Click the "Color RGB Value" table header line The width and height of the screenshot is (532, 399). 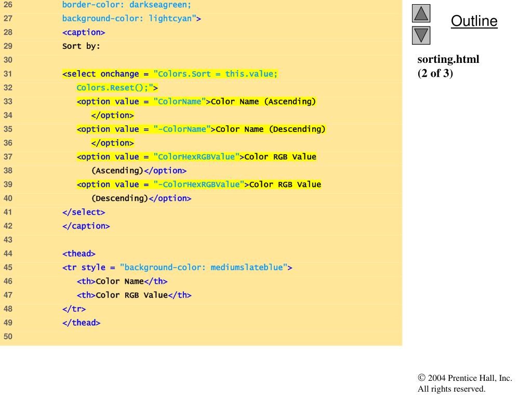pos(134,295)
